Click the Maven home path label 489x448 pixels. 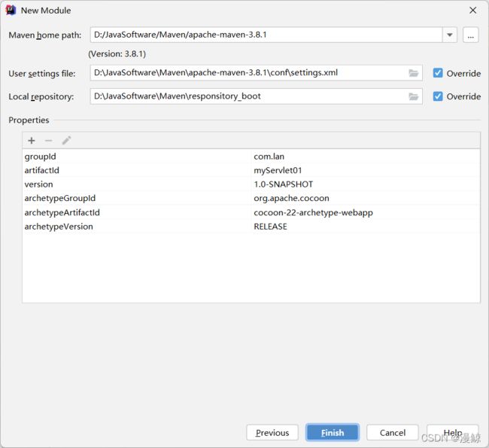45,35
